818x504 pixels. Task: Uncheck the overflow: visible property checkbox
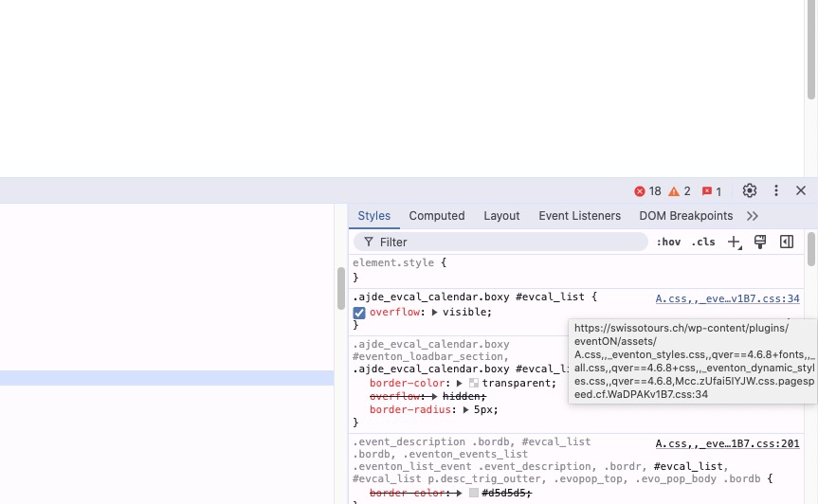pos(359,313)
